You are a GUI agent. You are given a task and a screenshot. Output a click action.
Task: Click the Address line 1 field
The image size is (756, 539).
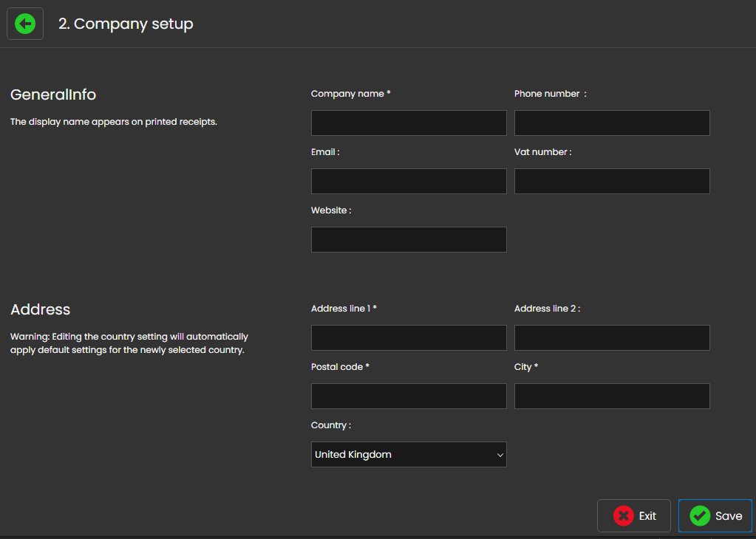coord(409,338)
